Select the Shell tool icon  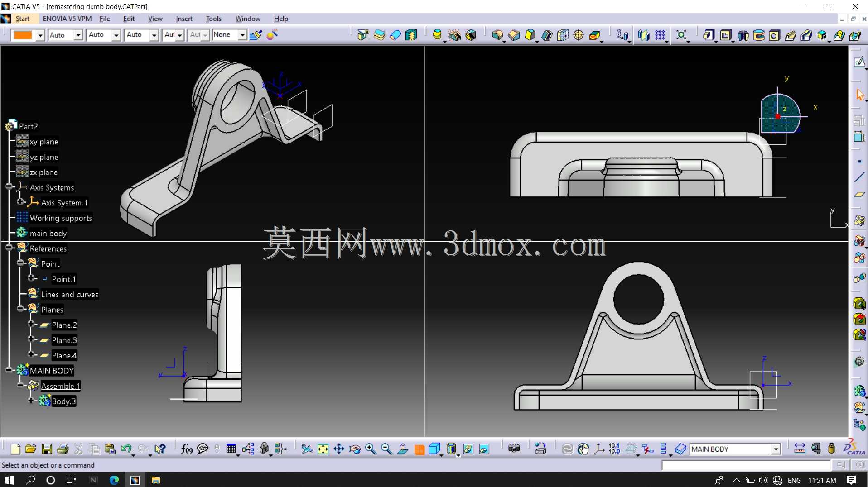click(547, 35)
